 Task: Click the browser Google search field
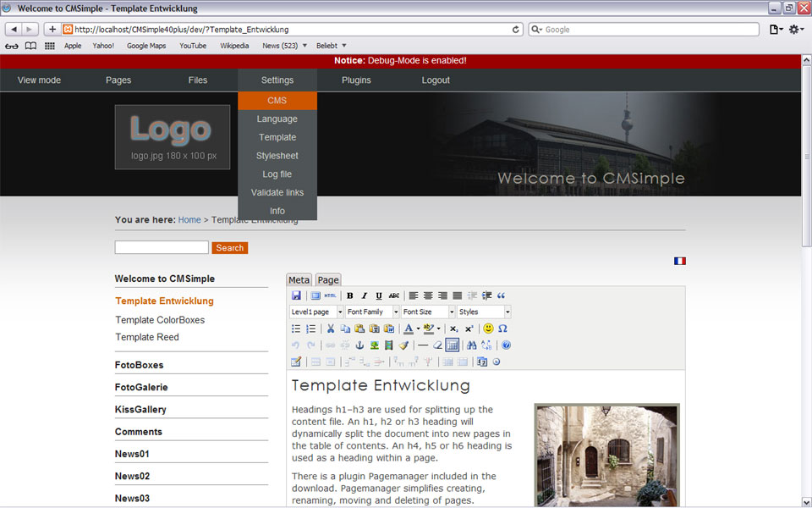click(x=645, y=30)
